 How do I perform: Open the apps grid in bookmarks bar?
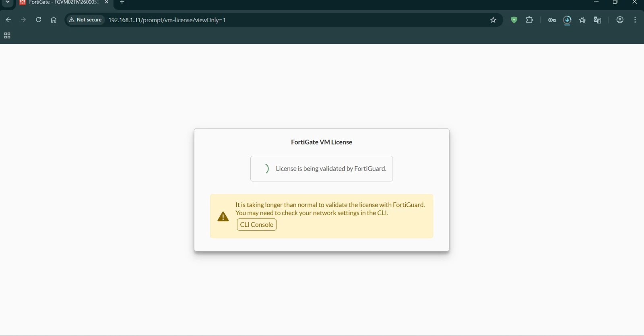click(7, 35)
